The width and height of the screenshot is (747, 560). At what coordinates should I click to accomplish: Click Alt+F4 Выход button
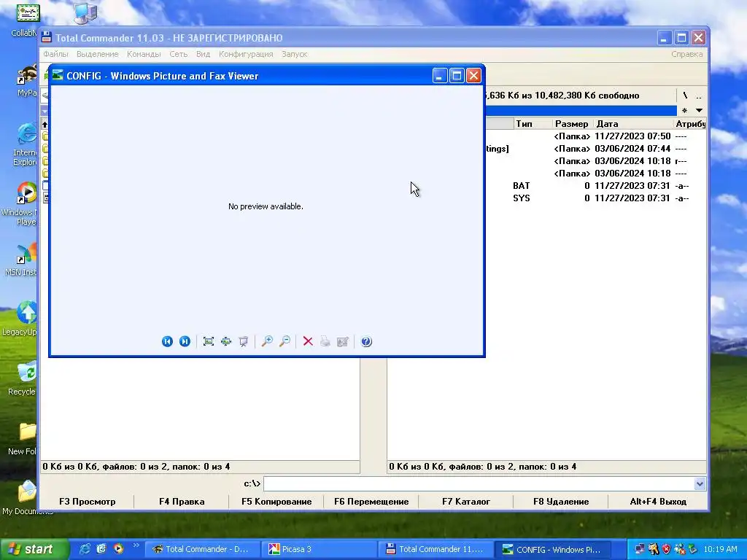(x=658, y=502)
